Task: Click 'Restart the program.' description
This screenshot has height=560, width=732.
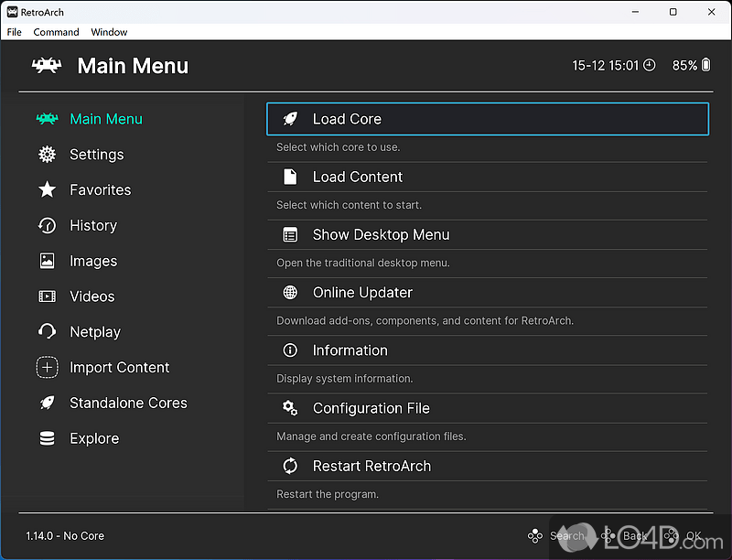Action: [x=328, y=494]
